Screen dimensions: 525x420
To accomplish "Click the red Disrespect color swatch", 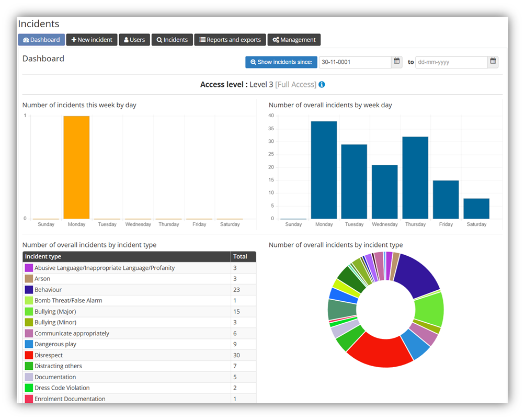I will [29, 355].
